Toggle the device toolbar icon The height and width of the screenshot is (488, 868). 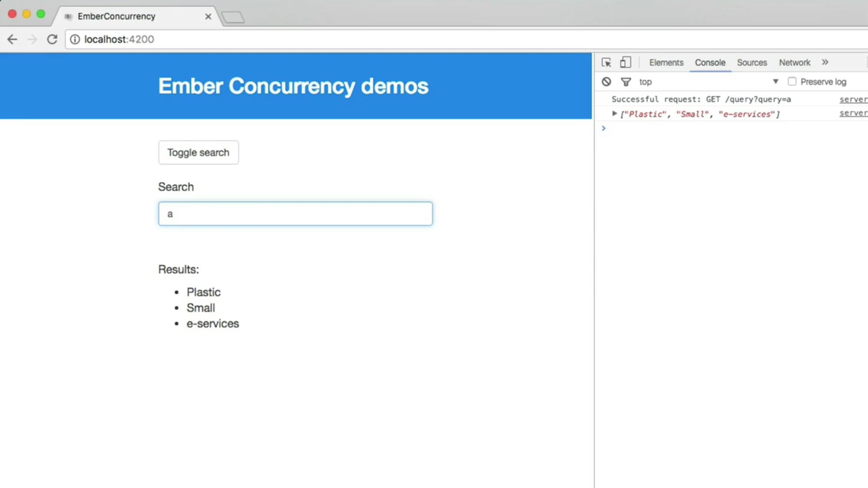click(625, 62)
